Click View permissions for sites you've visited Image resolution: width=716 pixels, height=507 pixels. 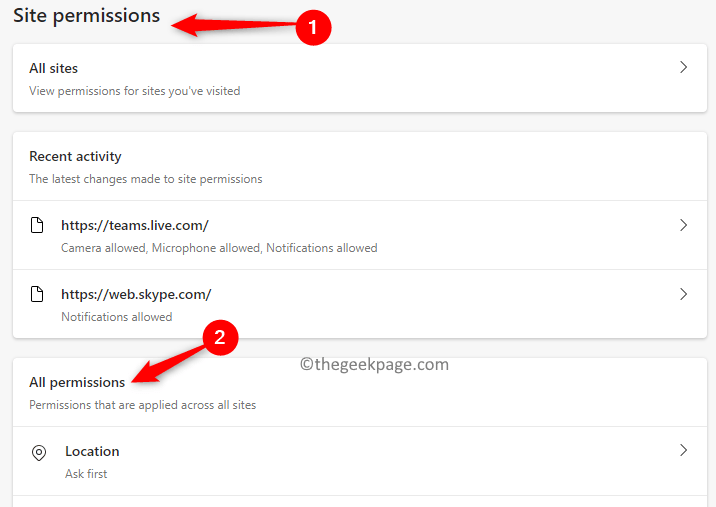134,91
